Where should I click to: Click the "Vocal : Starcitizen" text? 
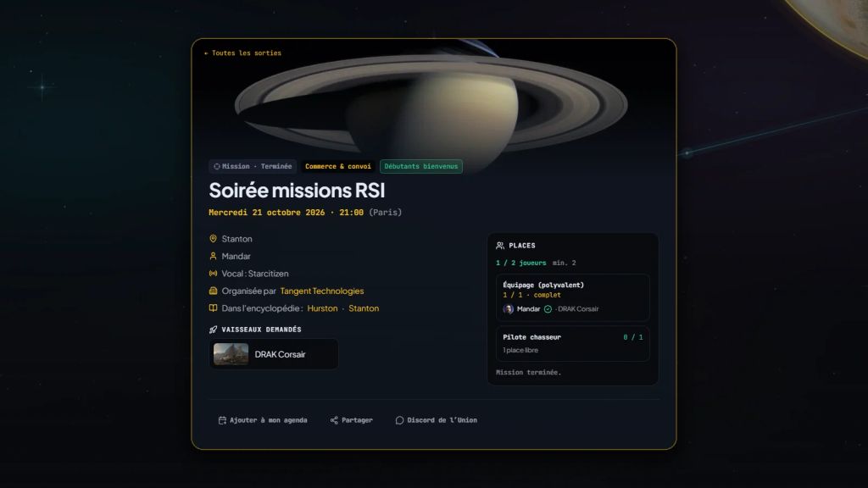pos(255,274)
